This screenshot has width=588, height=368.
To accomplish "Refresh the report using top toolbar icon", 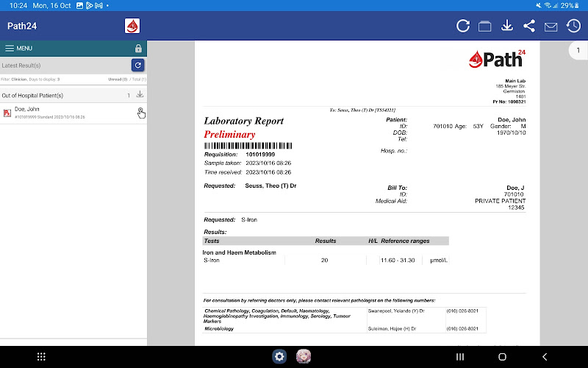I will 463,26.
